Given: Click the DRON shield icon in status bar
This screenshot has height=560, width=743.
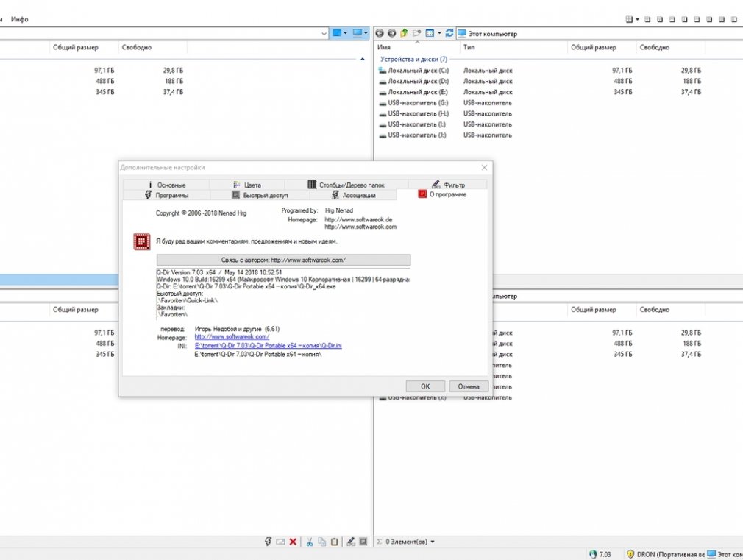Looking at the screenshot, I should pyautogui.click(x=630, y=554).
